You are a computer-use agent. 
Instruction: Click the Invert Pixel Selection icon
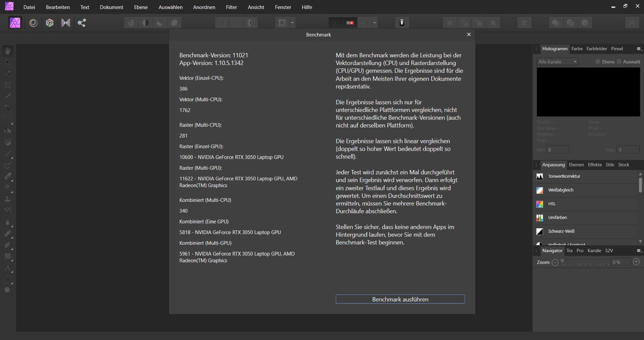(251, 23)
